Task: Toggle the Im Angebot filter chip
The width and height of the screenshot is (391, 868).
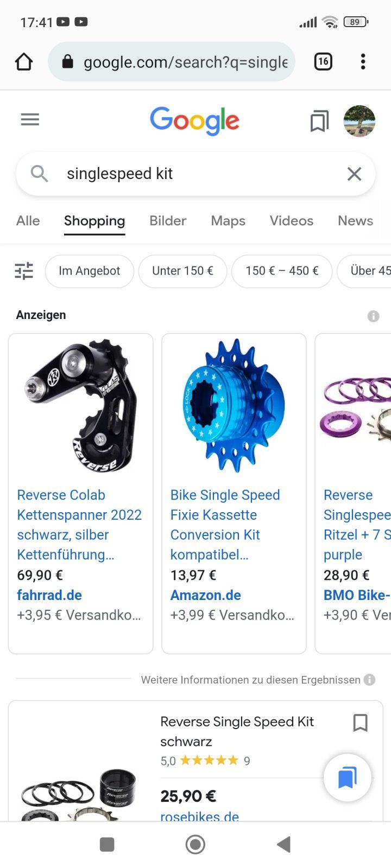Action: 90,271
